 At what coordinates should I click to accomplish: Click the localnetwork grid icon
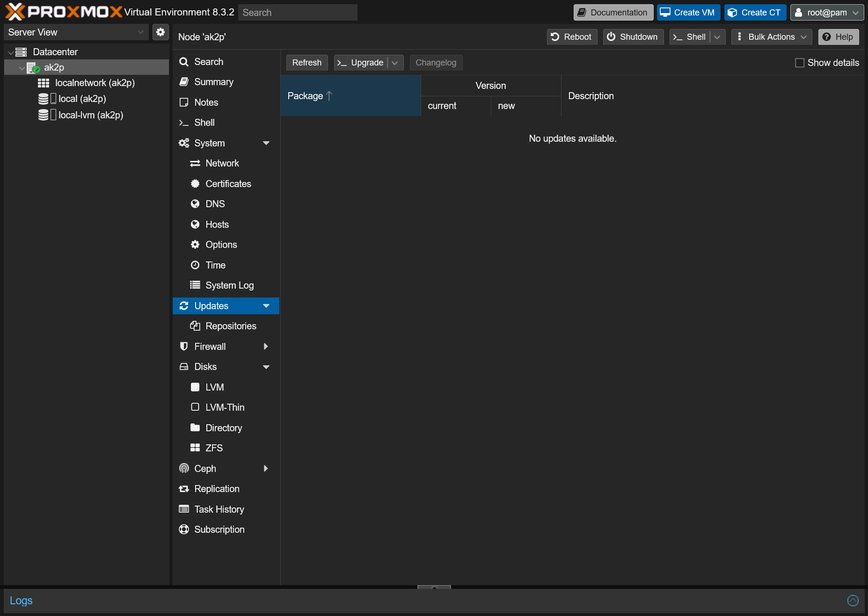[x=44, y=83]
